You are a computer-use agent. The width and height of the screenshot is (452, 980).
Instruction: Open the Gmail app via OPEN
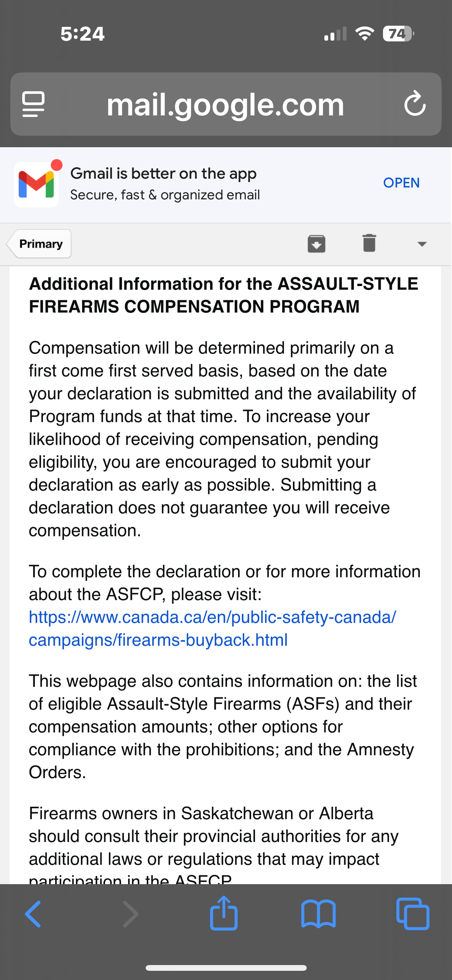point(401,183)
